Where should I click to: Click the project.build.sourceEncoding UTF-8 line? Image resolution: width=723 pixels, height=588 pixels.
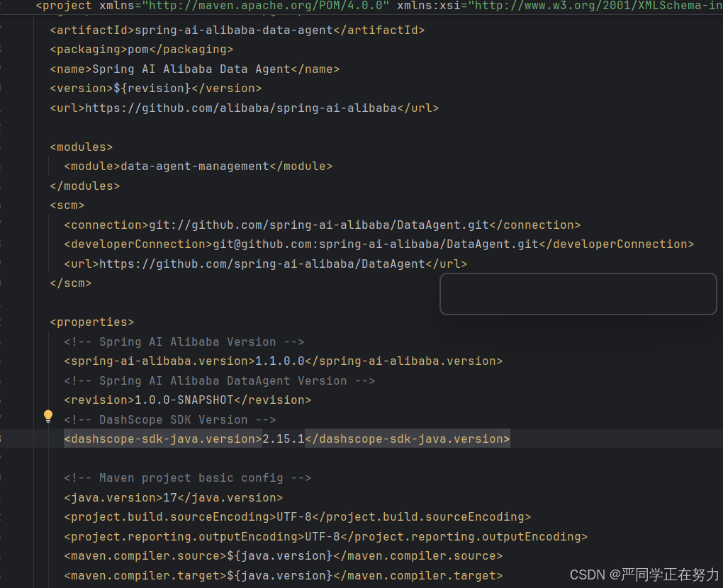298,517
